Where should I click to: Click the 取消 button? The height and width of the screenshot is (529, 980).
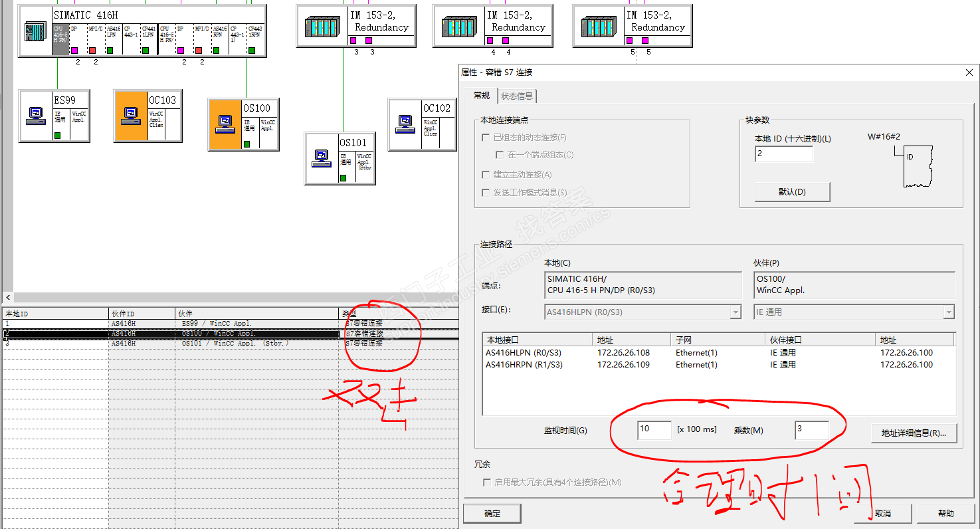(883, 514)
